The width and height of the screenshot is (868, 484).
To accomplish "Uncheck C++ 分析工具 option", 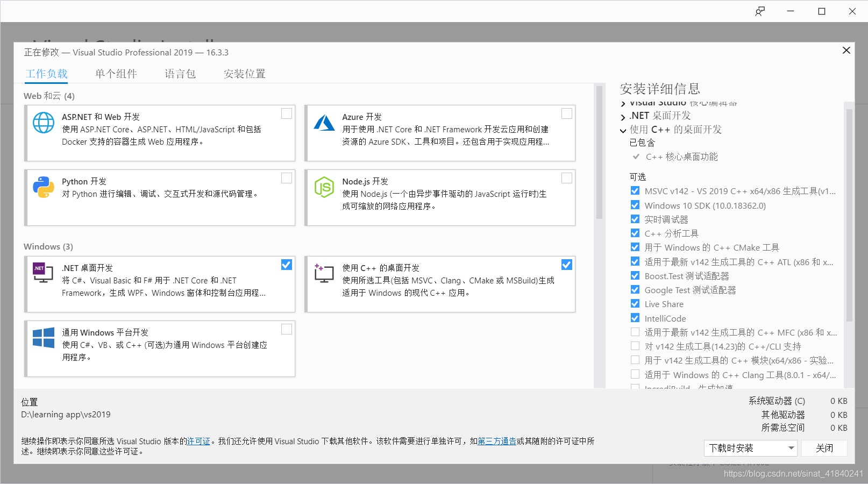I will (635, 233).
